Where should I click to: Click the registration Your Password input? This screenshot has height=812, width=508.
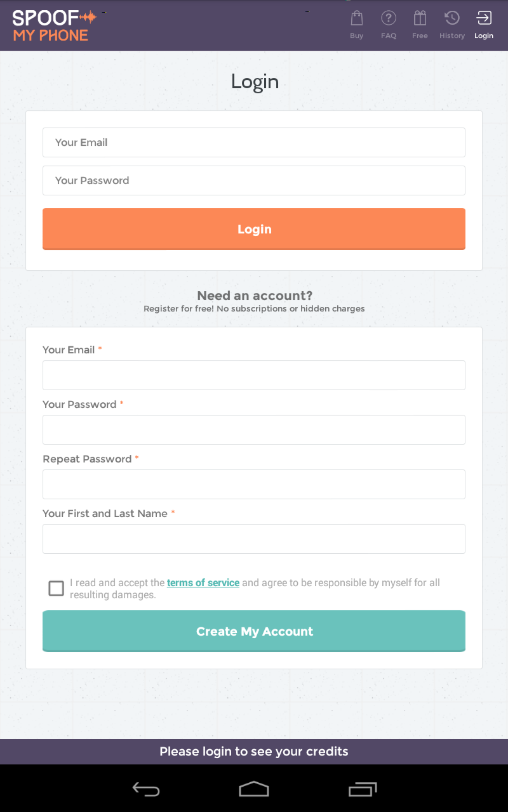click(x=254, y=429)
